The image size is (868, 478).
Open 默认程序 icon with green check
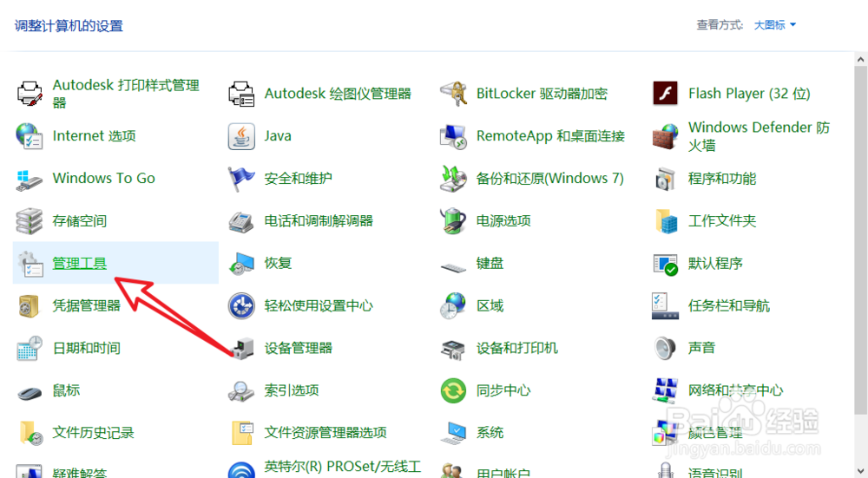point(666,264)
